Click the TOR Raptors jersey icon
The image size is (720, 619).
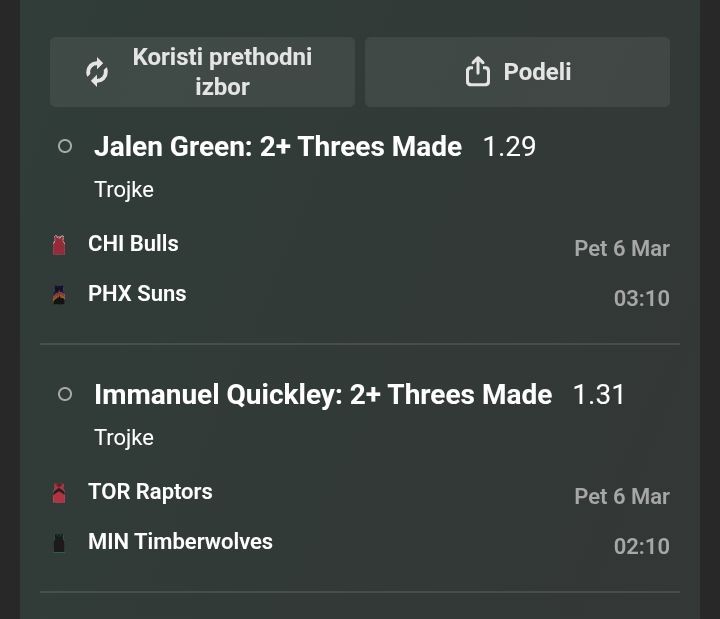click(59, 493)
